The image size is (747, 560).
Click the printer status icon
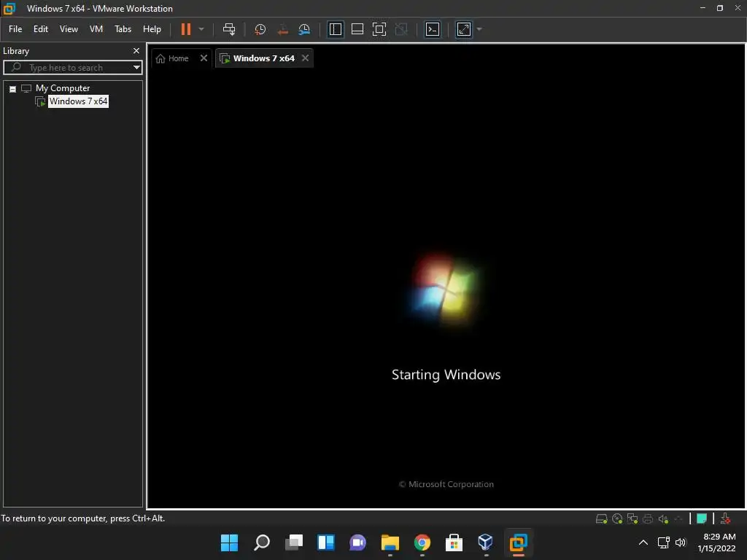click(648, 518)
